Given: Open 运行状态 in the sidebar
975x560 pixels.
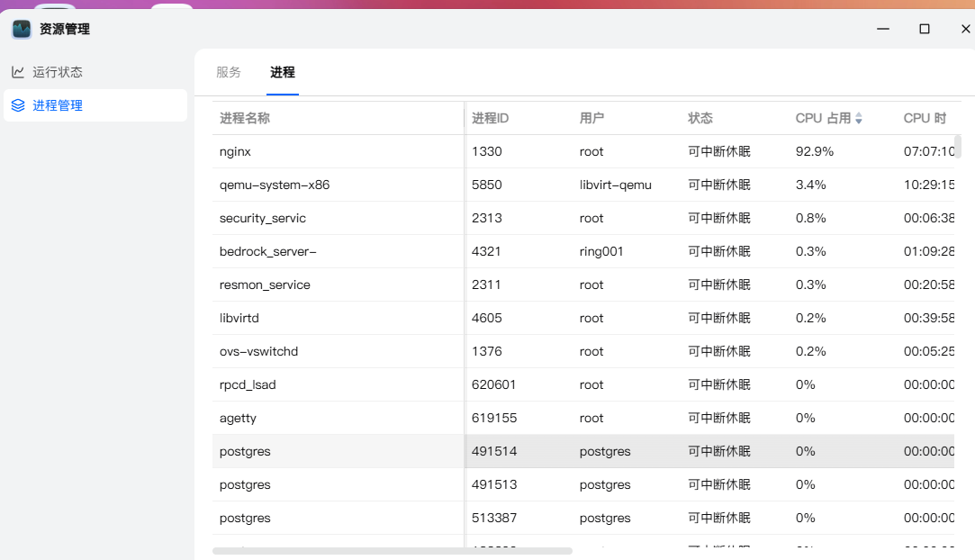Looking at the screenshot, I should (x=58, y=72).
